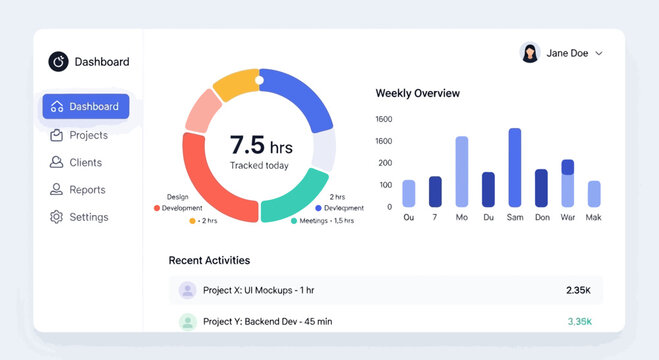659x360 pixels.
Task: Open the Settings menu item
Action: [x=79, y=217]
